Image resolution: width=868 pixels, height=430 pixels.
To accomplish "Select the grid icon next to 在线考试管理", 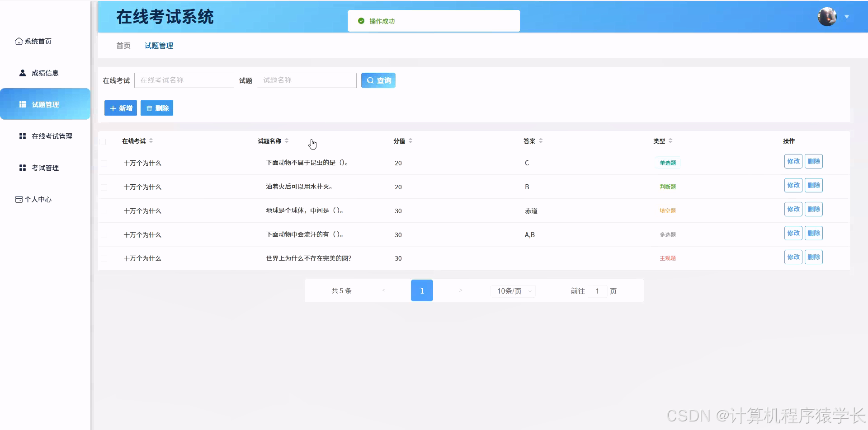I will (22, 136).
